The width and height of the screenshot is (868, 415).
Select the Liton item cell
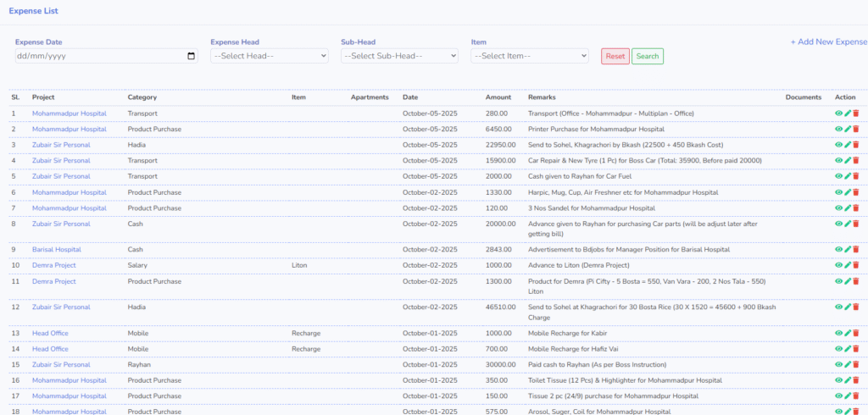pyautogui.click(x=299, y=265)
